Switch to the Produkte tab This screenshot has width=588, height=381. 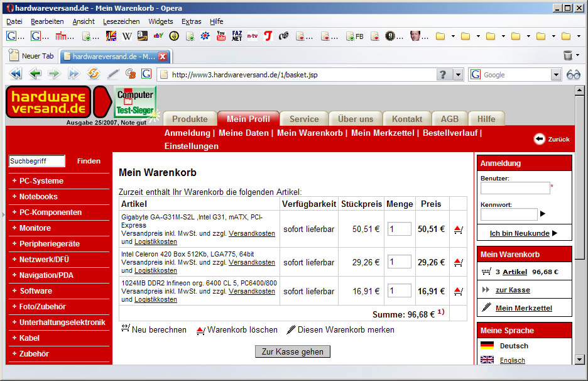click(x=190, y=119)
